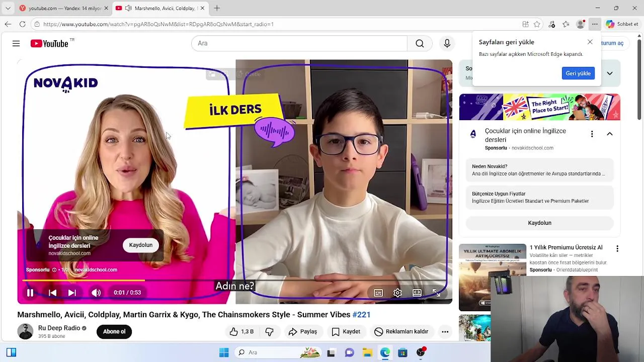This screenshot has height=362, width=644.
Task: Click the Reklamları kaldır button
Action: pyautogui.click(x=401, y=332)
